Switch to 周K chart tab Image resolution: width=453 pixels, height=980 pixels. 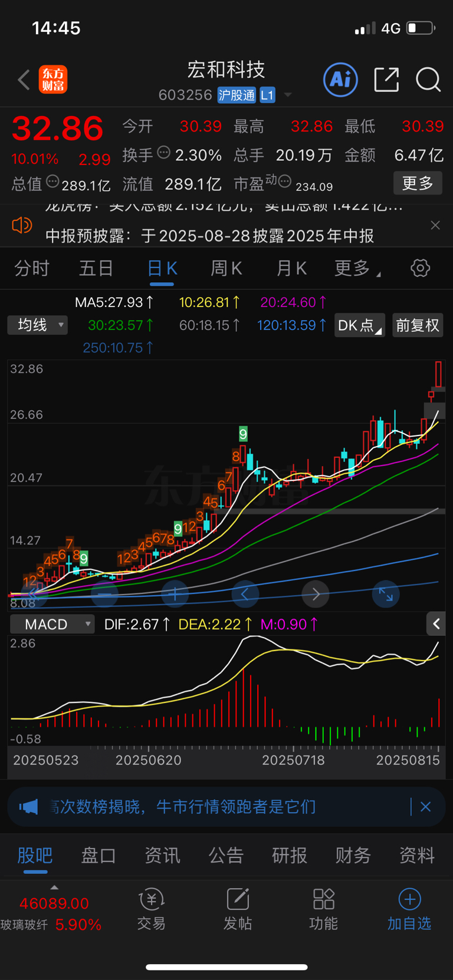(226, 269)
